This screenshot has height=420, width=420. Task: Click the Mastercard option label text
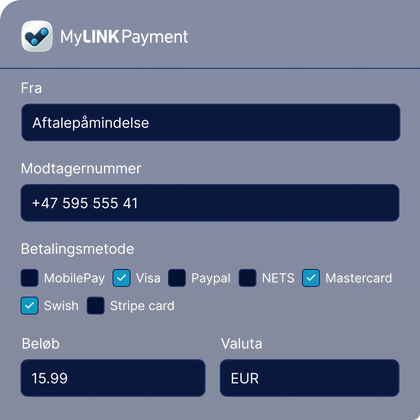359,278
